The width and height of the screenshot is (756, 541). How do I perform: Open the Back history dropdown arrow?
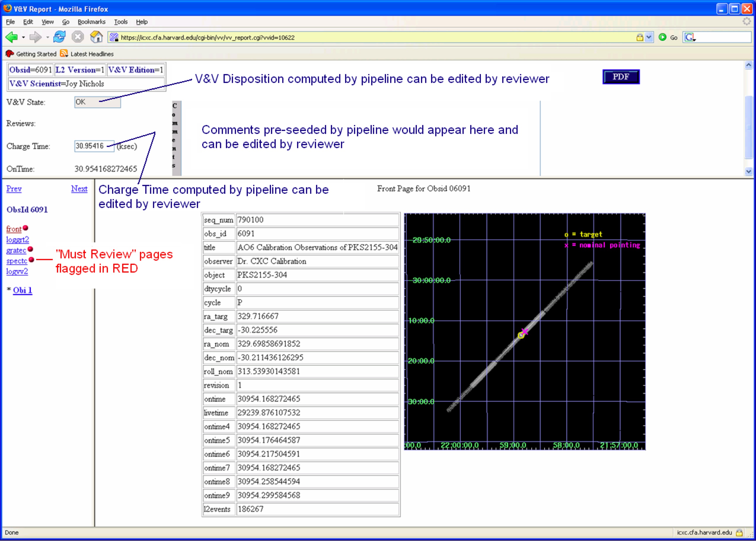(x=23, y=37)
